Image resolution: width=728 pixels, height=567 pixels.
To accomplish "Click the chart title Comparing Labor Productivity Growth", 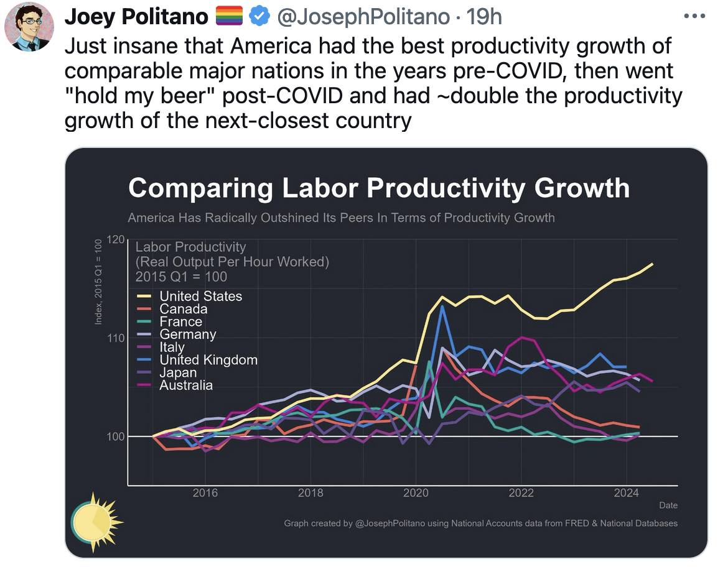I will pos(378,188).
